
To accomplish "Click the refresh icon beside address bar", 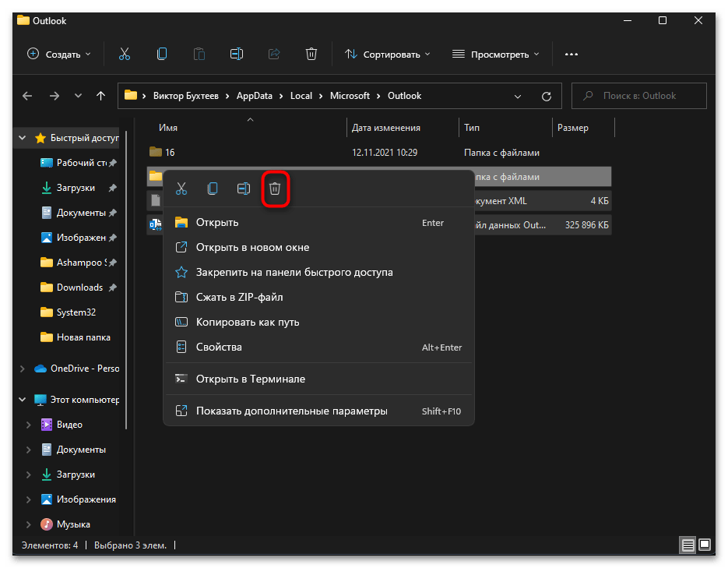I will click(547, 96).
